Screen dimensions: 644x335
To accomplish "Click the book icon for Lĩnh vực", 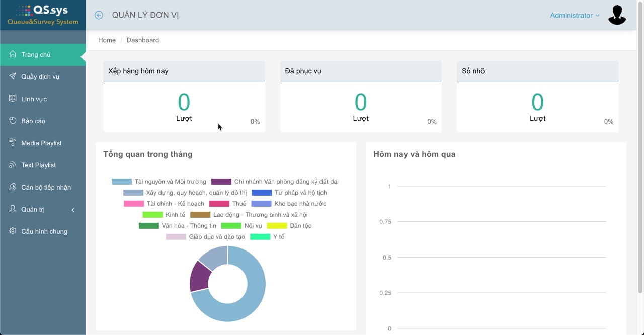I will [x=13, y=99].
